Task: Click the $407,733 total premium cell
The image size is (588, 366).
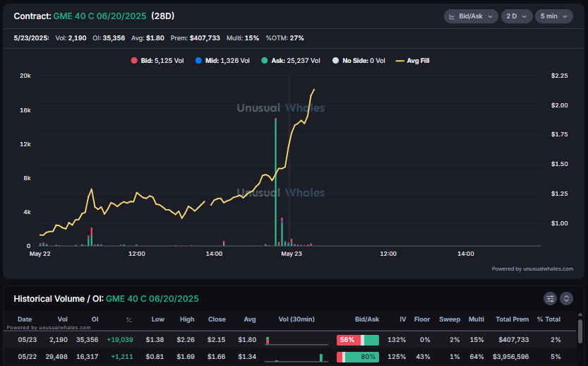Action: pos(514,340)
